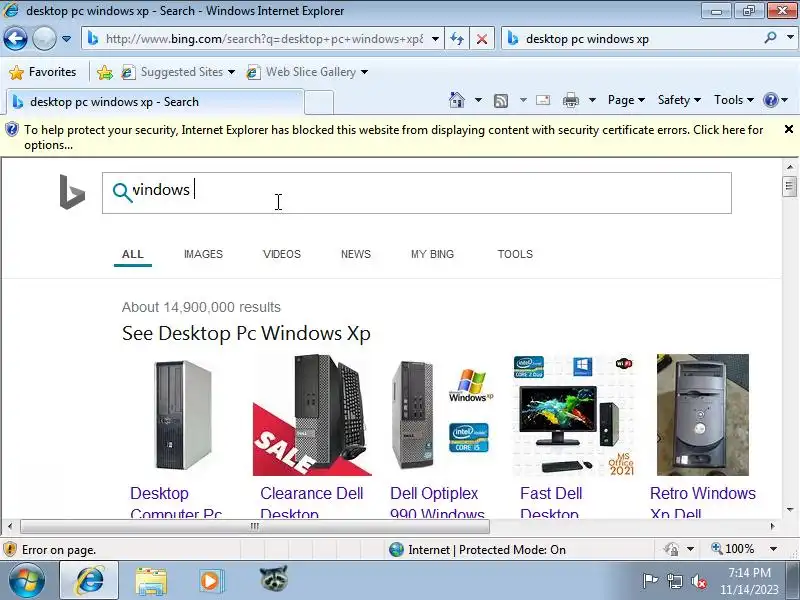Open the 'Dell Optiplex 990 Windows' link
Viewport: 800px width, 600px height.
437,503
